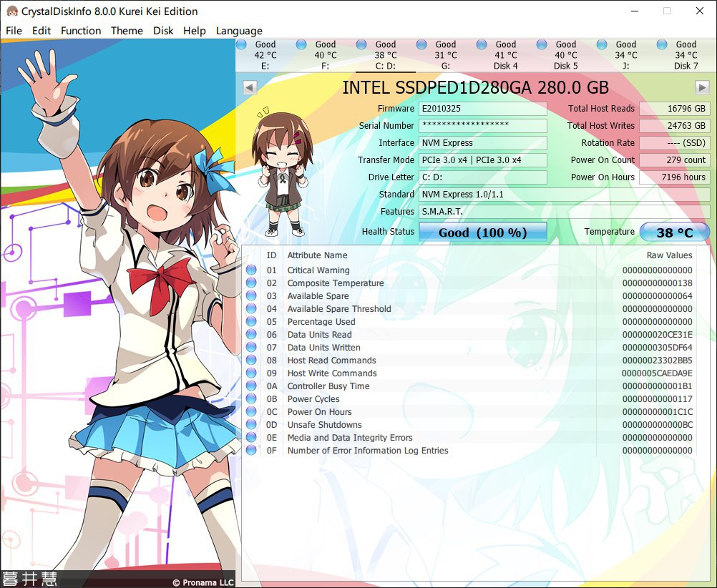Select the Unsafe Shutdowns attribute name
The height and width of the screenshot is (588, 717).
pos(324,424)
